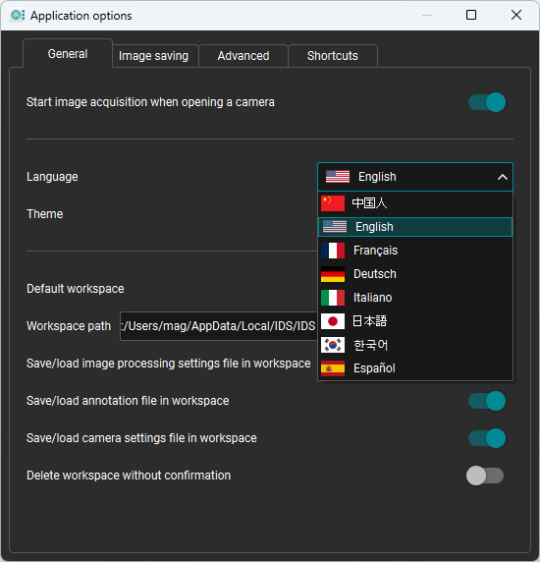The width and height of the screenshot is (540, 562).
Task: Switch to the Image saving tab
Action: click(x=155, y=56)
